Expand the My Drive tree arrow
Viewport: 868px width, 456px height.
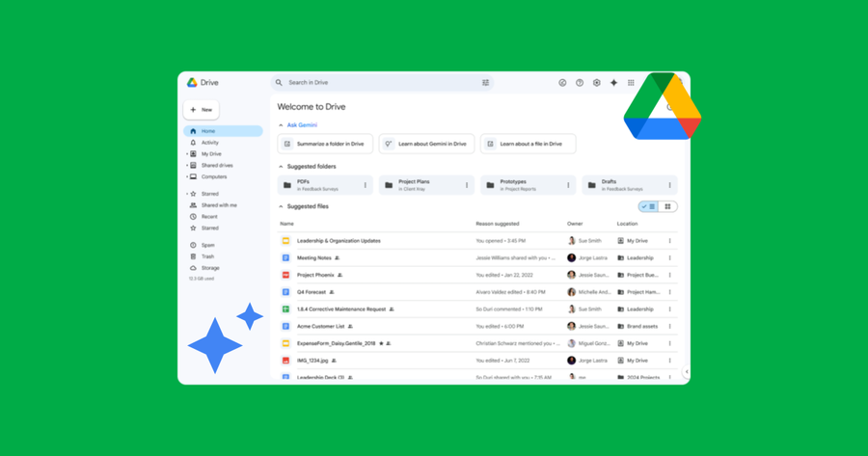point(187,154)
